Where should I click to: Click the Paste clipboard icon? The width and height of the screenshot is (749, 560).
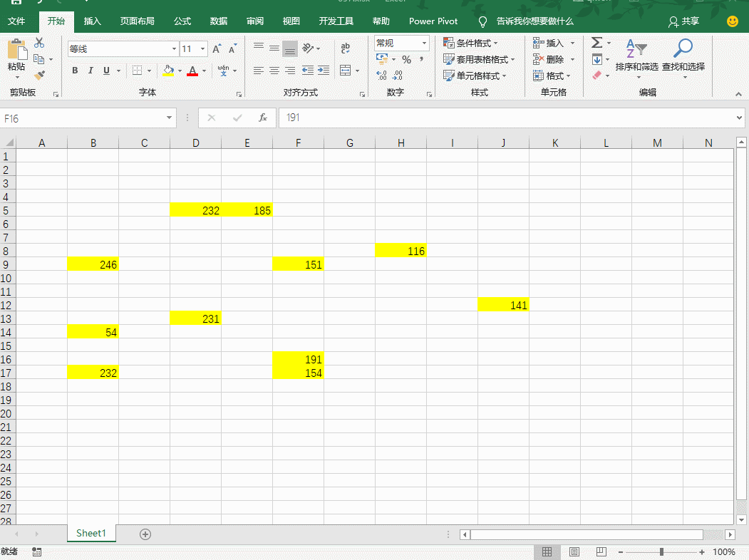(x=16, y=50)
